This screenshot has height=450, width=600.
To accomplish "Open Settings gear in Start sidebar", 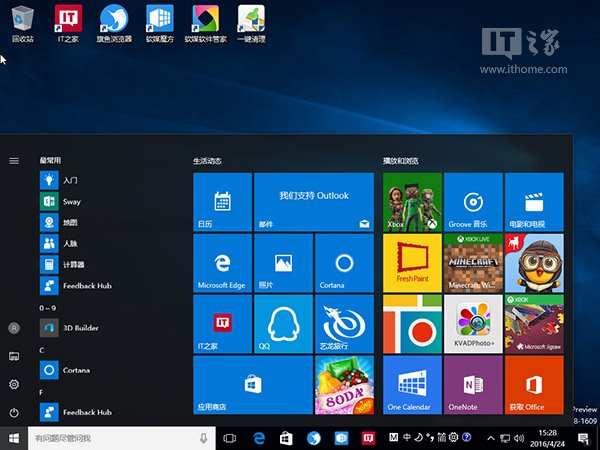I will [14, 384].
